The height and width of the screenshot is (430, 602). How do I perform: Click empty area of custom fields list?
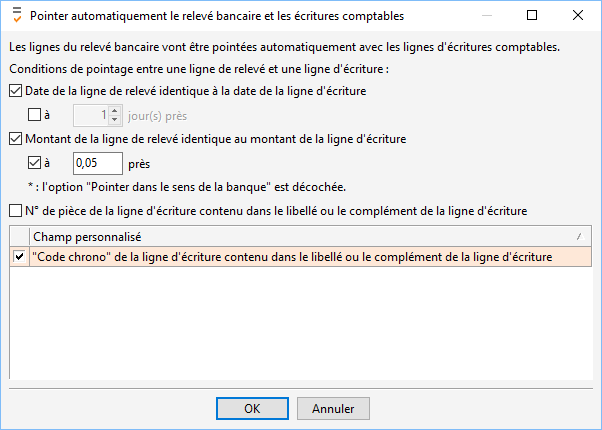[x=301, y=322]
